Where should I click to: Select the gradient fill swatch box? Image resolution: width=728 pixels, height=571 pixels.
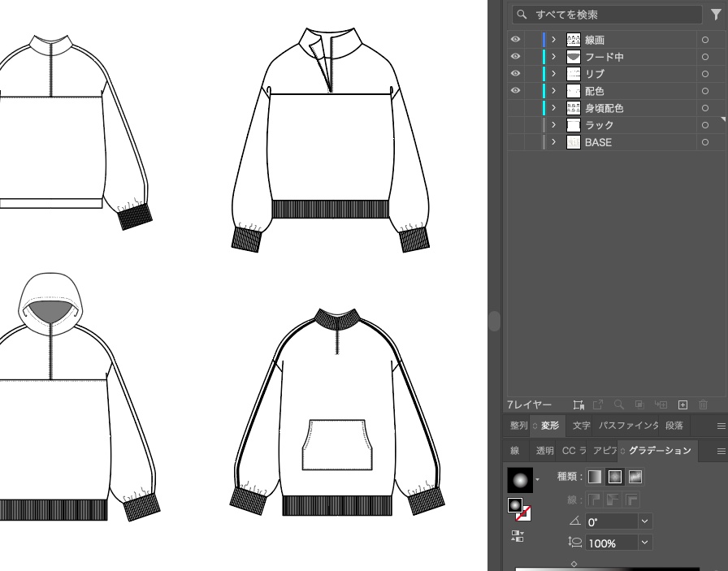(x=515, y=505)
